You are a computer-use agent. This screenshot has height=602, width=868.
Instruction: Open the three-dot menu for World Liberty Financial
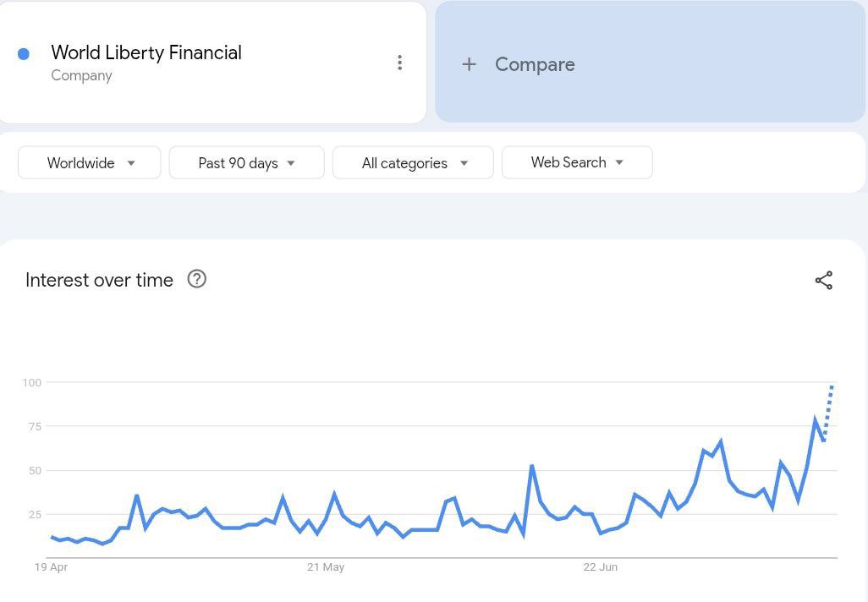click(399, 63)
